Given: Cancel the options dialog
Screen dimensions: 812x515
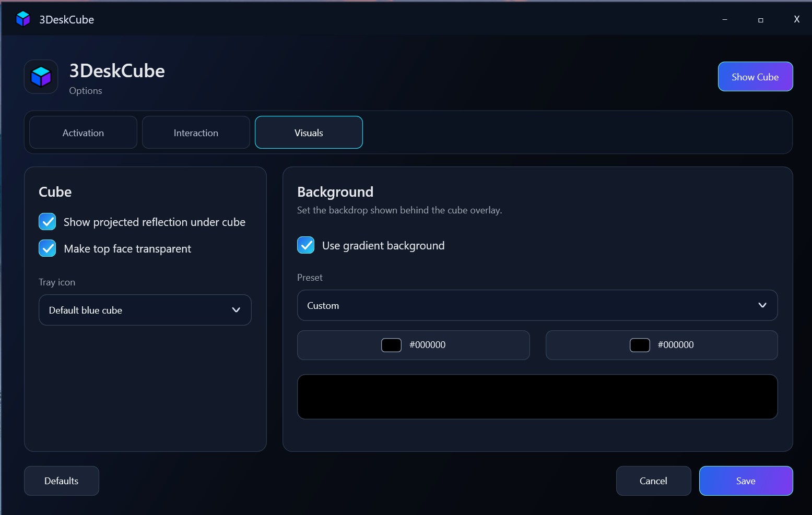Looking at the screenshot, I should point(653,481).
